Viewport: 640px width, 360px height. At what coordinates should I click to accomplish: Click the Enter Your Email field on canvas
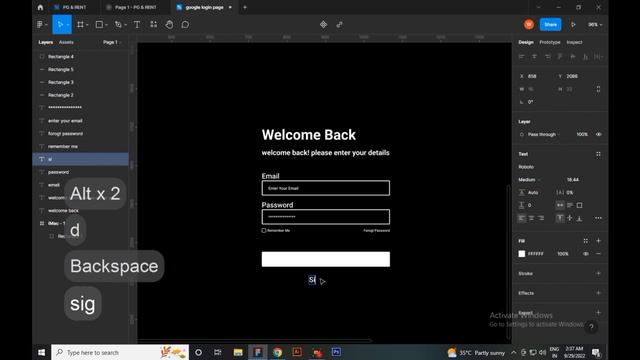(326, 188)
